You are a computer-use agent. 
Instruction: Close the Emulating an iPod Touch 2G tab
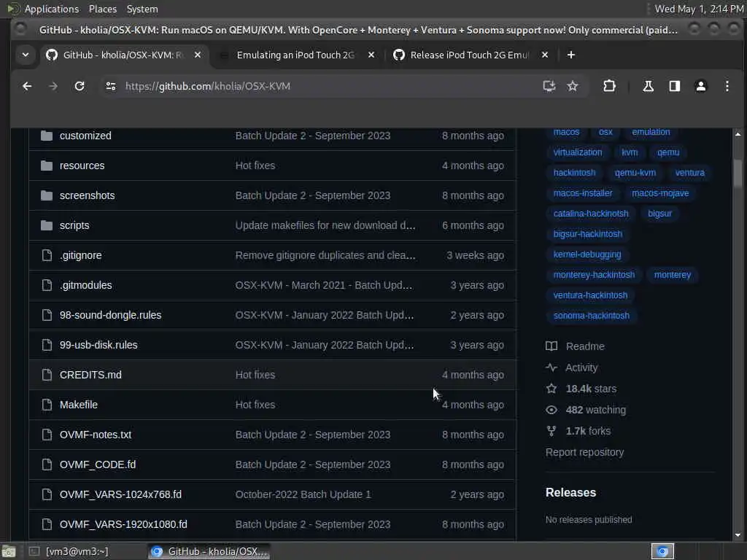[x=371, y=55]
